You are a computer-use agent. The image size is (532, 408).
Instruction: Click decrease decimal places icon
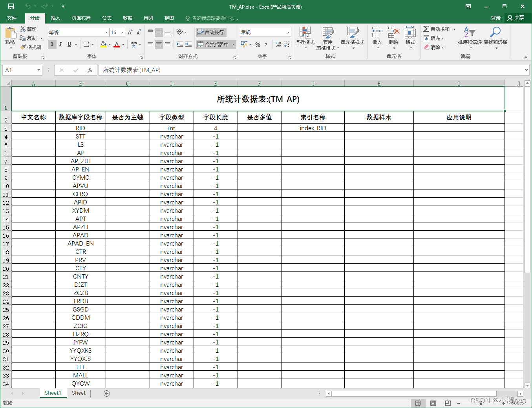click(x=287, y=44)
